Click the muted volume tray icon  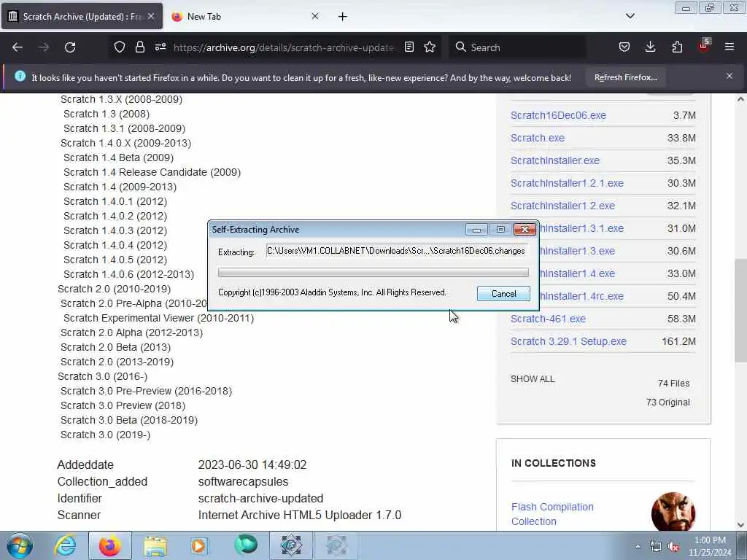point(673,547)
